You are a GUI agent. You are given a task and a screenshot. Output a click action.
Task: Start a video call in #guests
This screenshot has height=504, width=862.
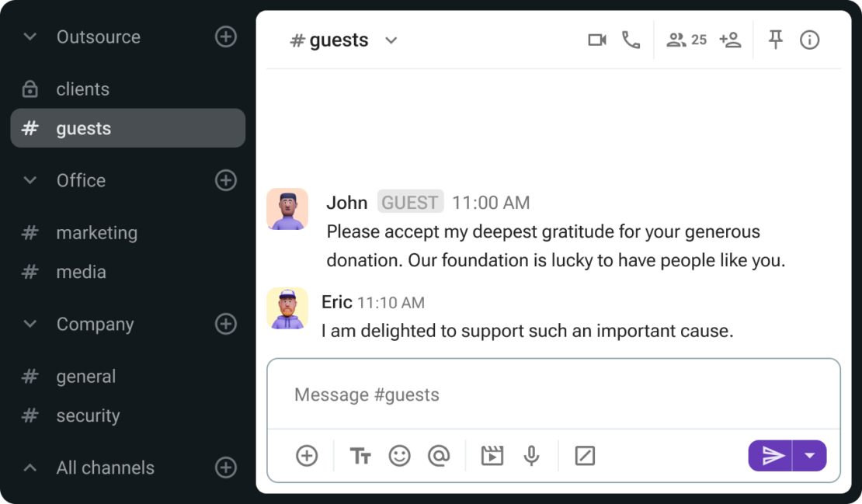click(597, 40)
